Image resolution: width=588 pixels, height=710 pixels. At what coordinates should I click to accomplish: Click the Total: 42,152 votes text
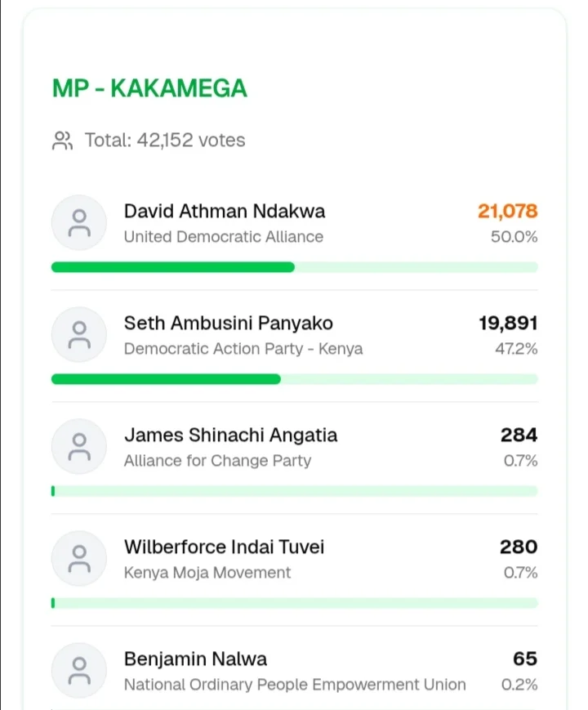pyautogui.click(x=165, y=141)
